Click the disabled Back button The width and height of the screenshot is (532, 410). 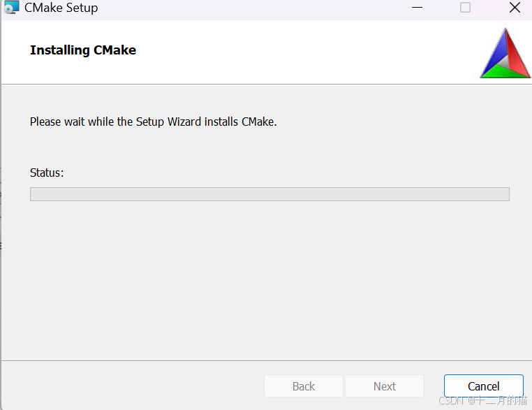304,386
